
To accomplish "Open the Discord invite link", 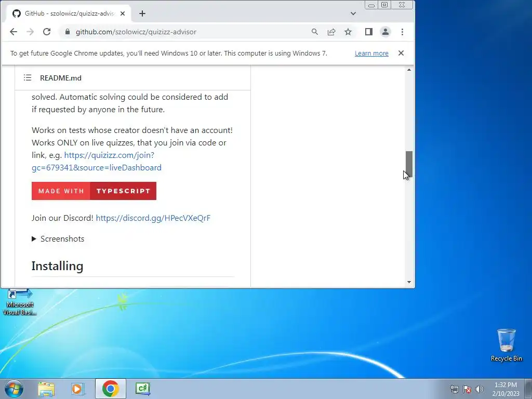I will pos(153,218).
